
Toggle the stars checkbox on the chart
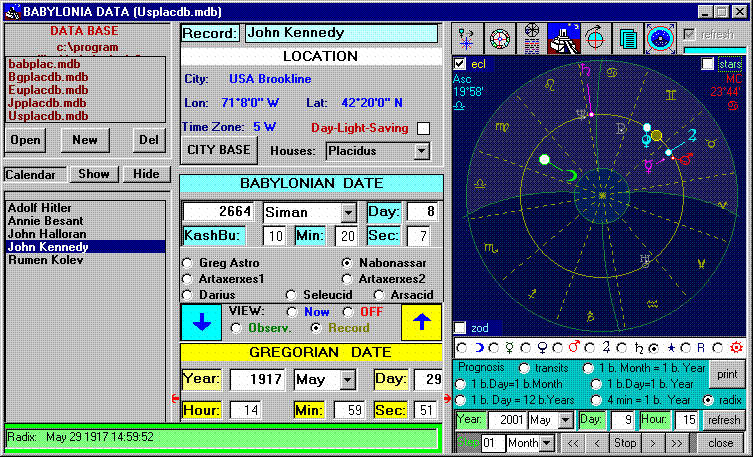coord(708,65)
